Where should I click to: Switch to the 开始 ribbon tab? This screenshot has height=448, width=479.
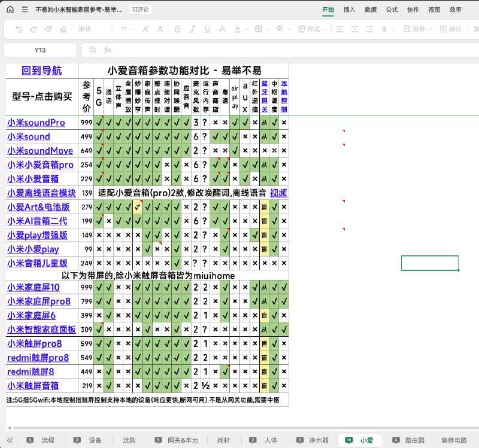[328, 10]
